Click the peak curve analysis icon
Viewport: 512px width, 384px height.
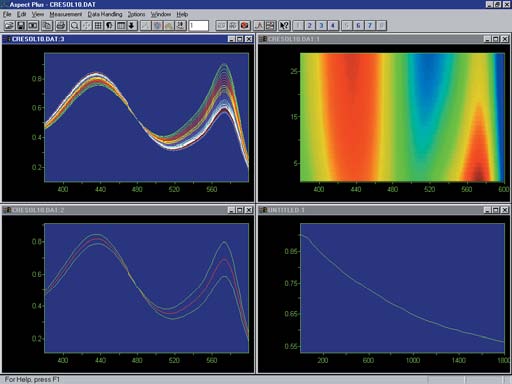(259, 26)
